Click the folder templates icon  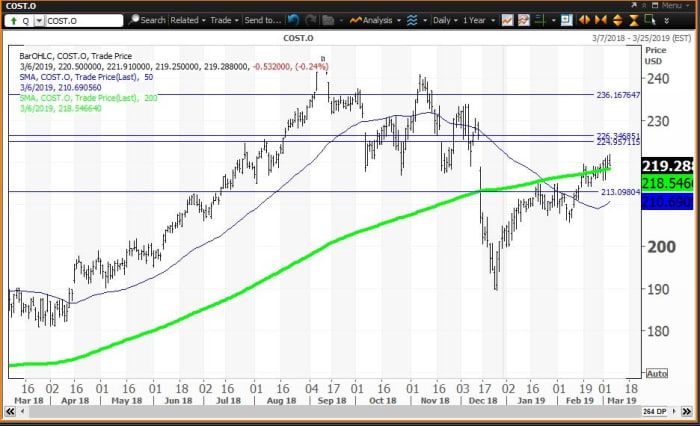328,20
